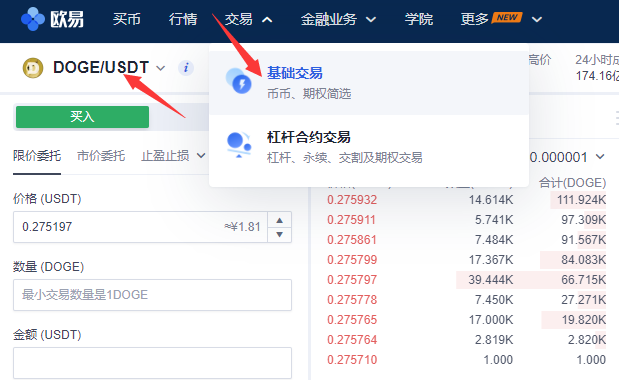The height and width of the screenshot is (380, 619).
Task: Increase price with up stepper arrow
Action: tap(279, 220)
